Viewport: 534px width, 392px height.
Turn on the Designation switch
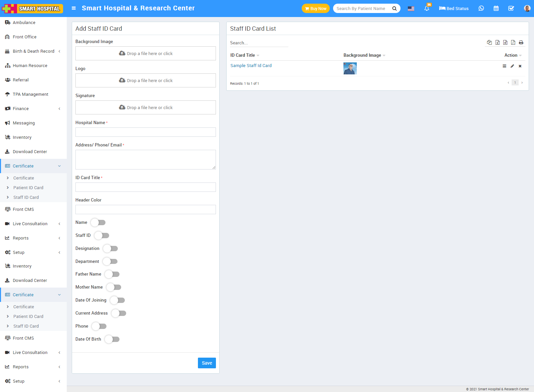point(110,249)
